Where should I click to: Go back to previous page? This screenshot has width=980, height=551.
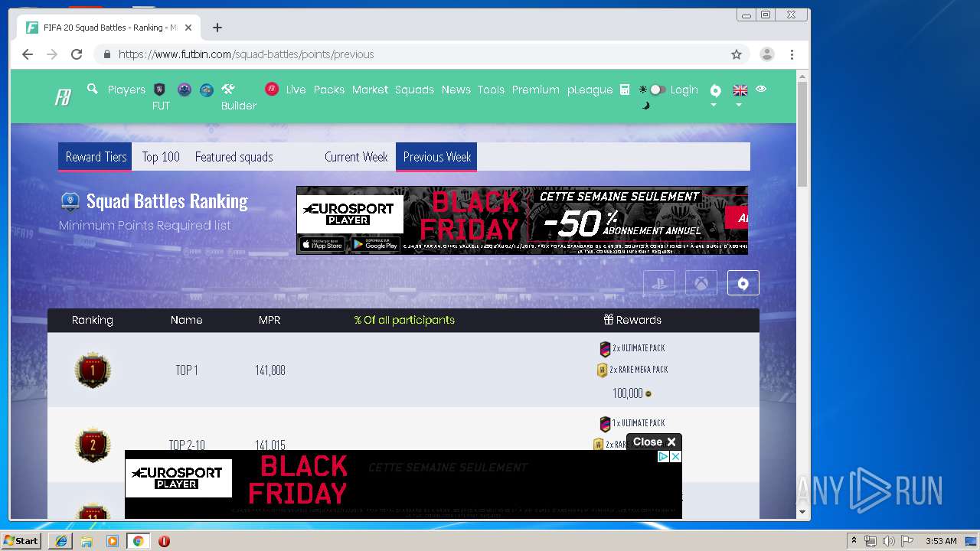click(28, 54)
